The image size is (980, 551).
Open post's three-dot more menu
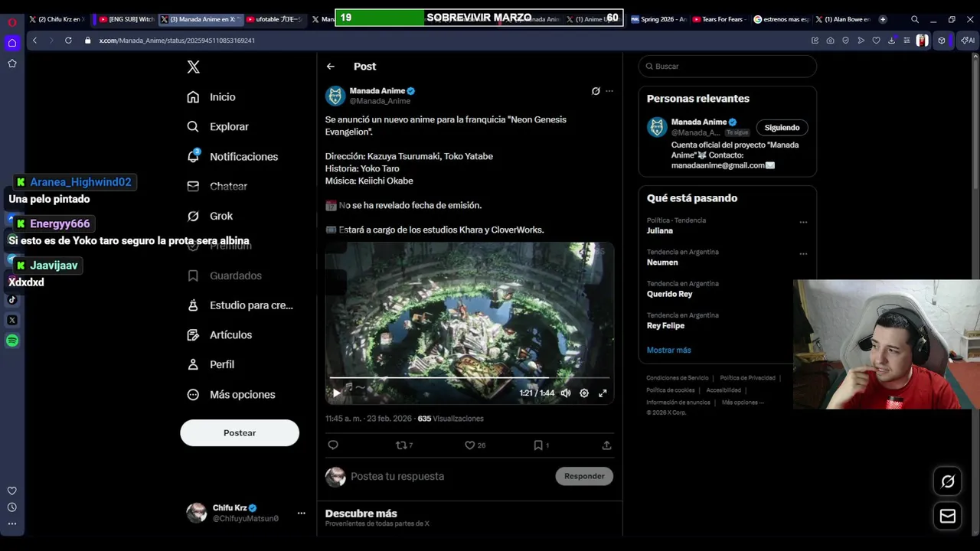pyautogui.click(x=609, y=91)
